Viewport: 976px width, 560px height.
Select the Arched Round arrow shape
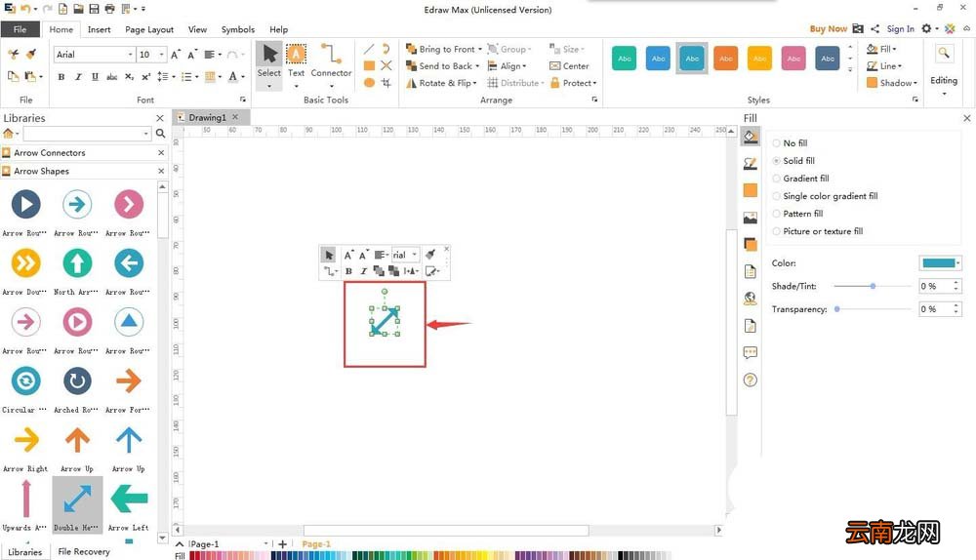point(77,386)
